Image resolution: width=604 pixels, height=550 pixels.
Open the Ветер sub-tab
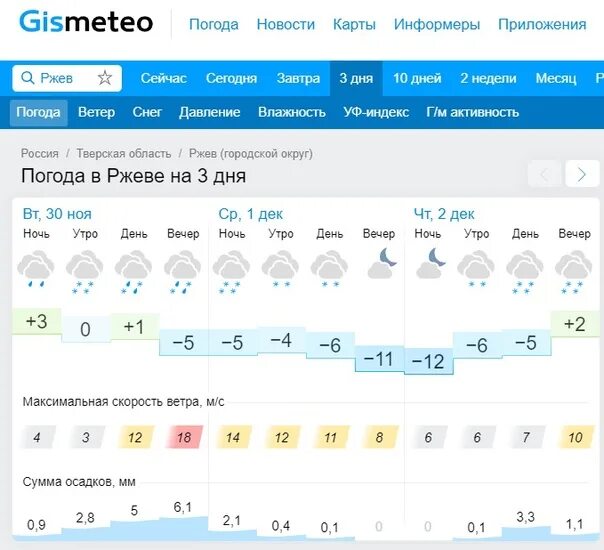[96, 112]
